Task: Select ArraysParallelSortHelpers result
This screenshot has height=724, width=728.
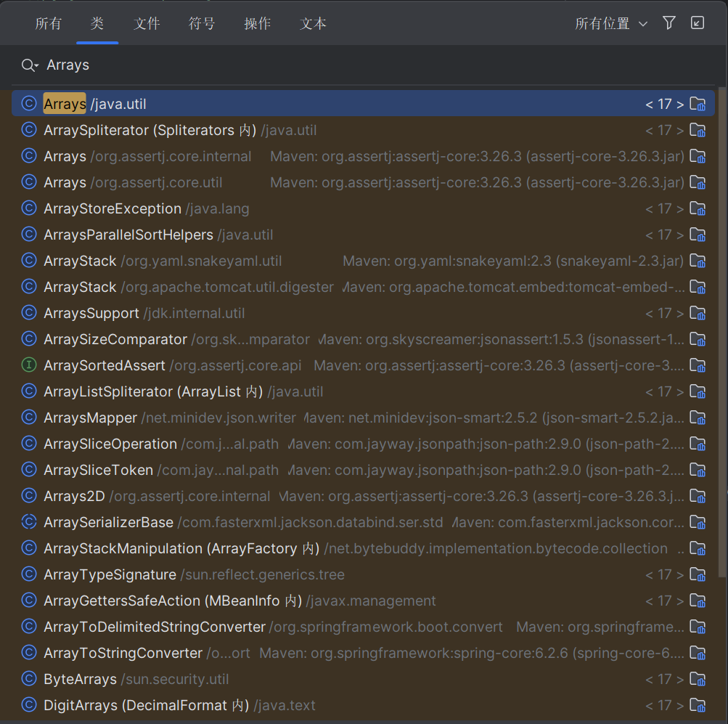Action: pos(363,235)
